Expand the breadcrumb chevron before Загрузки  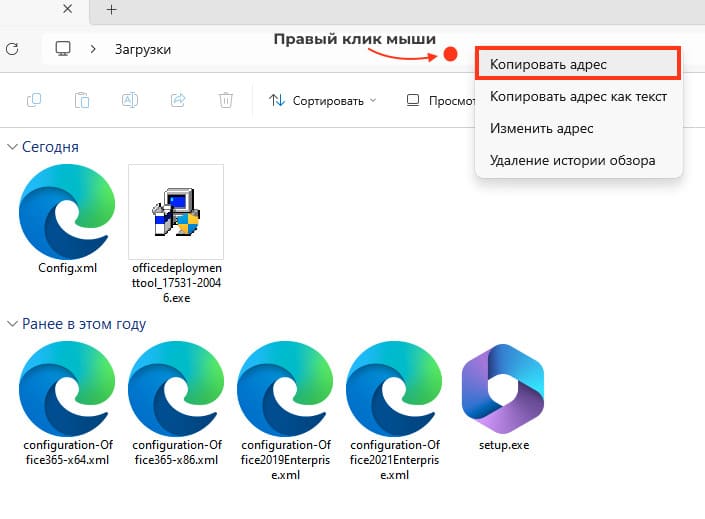pyautogui.click(x=93, y=49)
